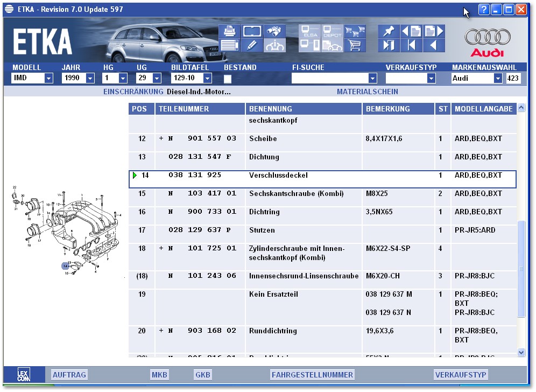Open the help question mark button

pyautogui.click(x=484, y=9)
